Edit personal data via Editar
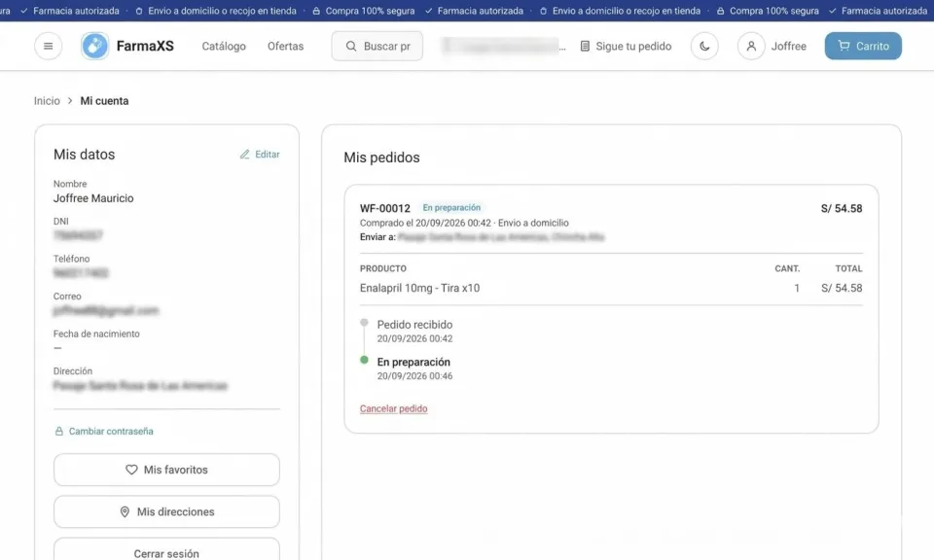This screenshot has width=934, height=560. point(260,155)
